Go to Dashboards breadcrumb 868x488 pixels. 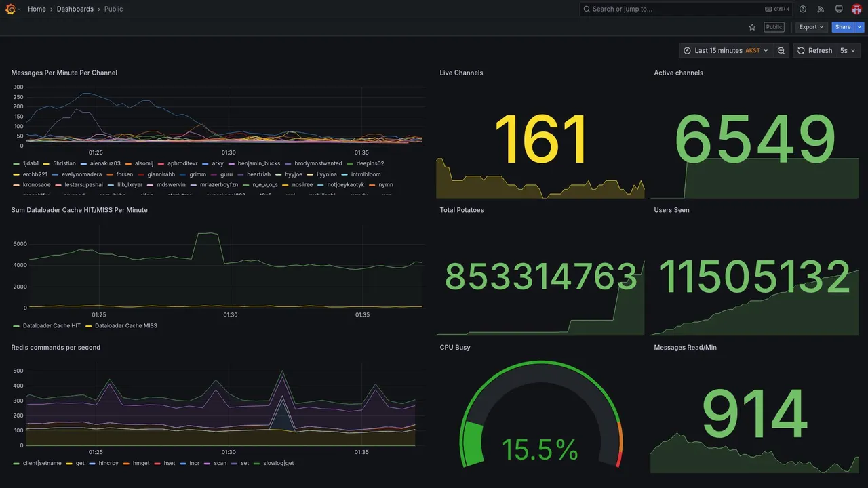(x=75, y=9)
